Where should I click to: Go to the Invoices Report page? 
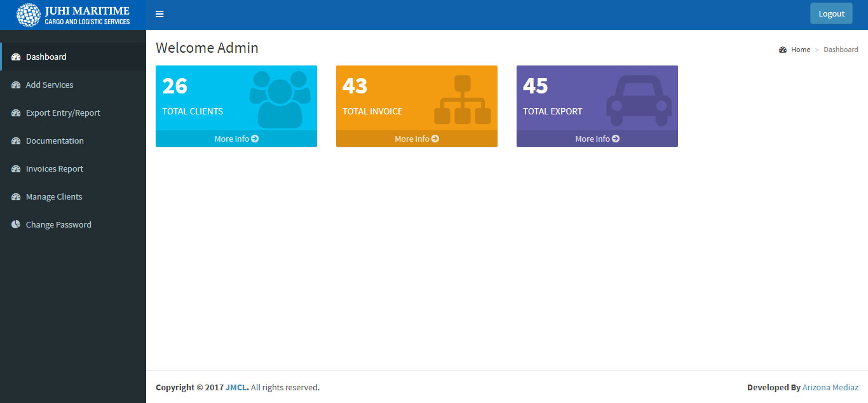click(55, 168)
